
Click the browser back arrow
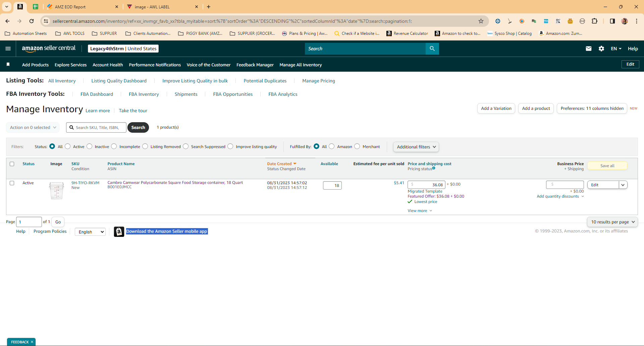[7, 21]
